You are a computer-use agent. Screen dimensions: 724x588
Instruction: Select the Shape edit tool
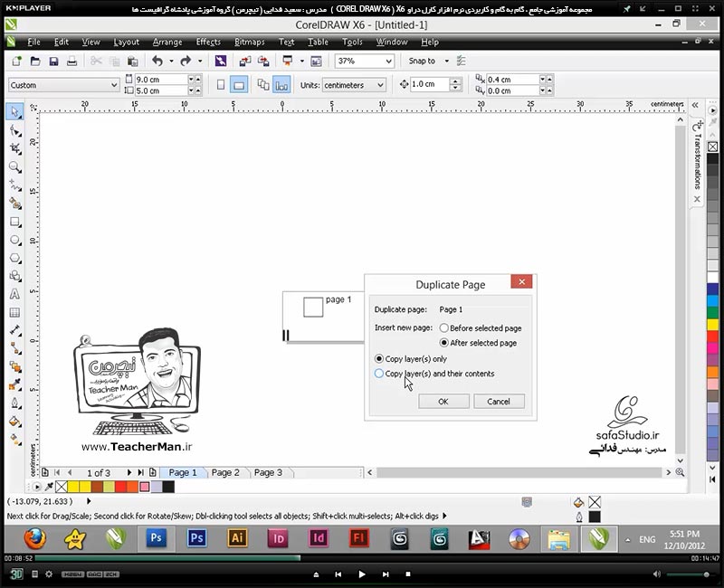[x=14, y=131]
